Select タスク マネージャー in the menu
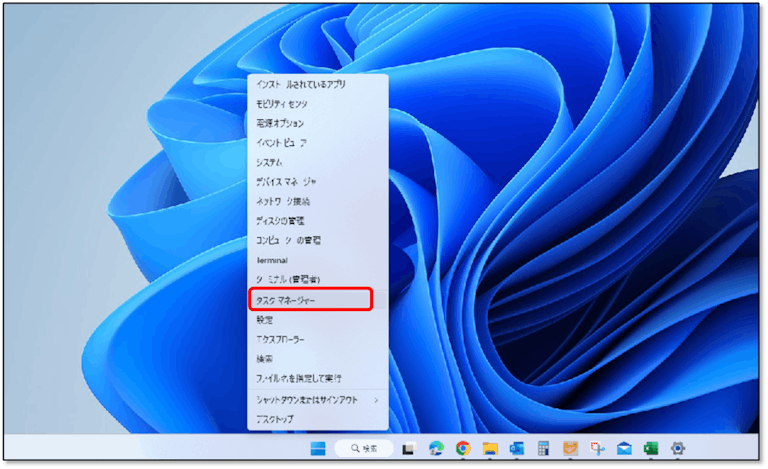The height and width of the screenshot is (469, 768). [318, 300]
